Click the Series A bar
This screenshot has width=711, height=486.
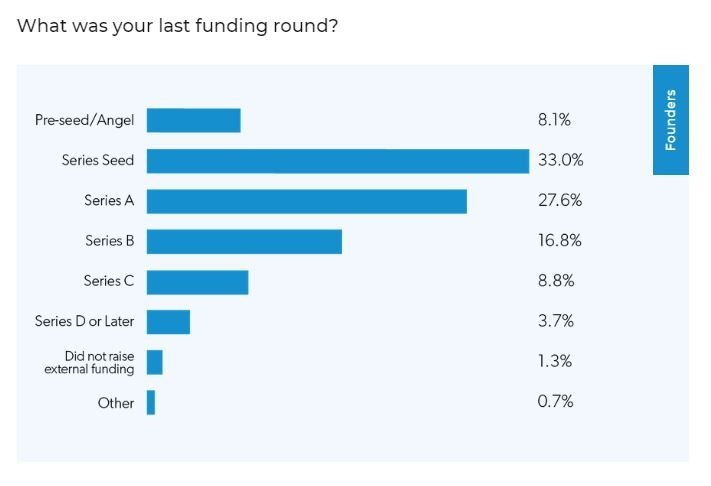[x=307, y=201]
